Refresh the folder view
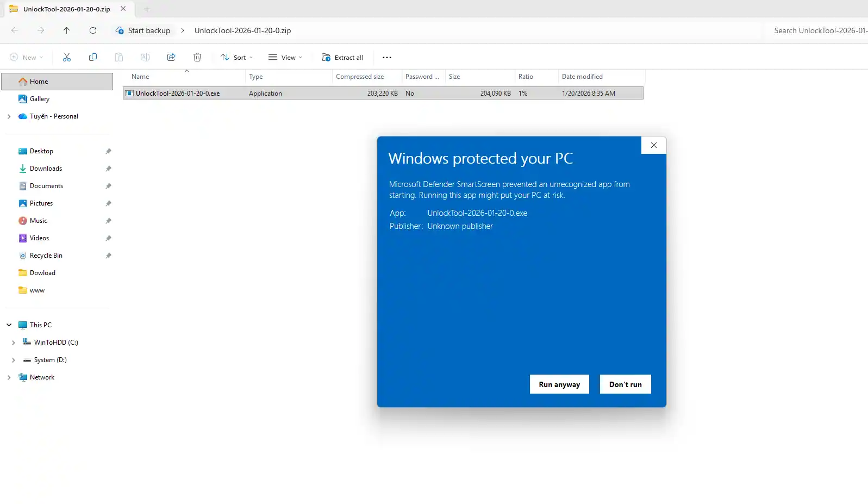Viewport: 868px width, 504px height. click(93, 30)
